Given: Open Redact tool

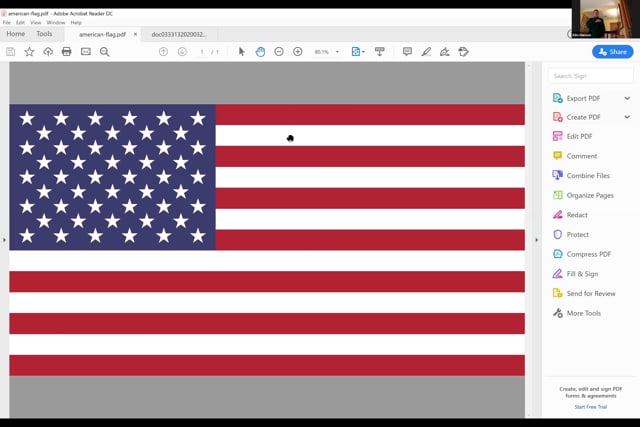Looking at the screenshot, I should click(570, 215).
